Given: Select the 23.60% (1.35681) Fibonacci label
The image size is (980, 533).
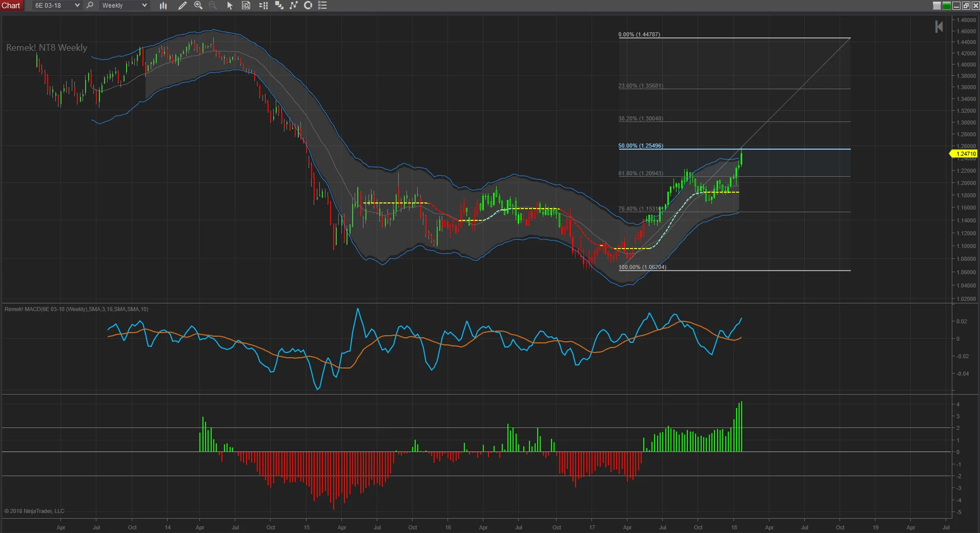Looking at the screenshot, I should tap(641, 86).
